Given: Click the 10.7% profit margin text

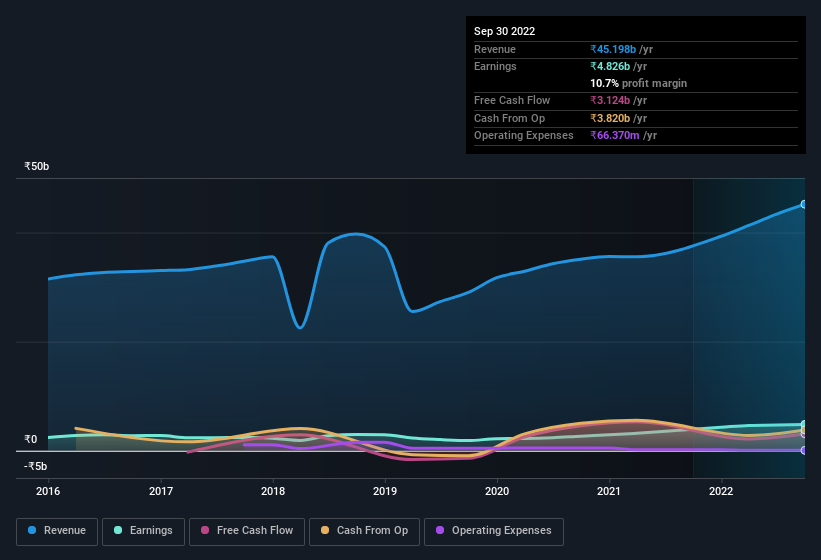Looking at the screenshot, I should click(x=638, y=83).
